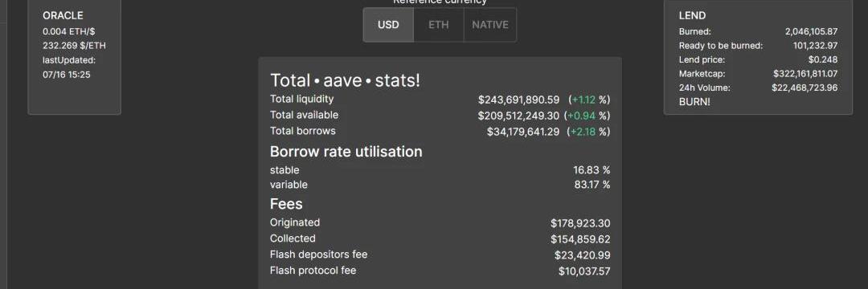
Task: Click the Total available amount value
Action: click(518, 116)
